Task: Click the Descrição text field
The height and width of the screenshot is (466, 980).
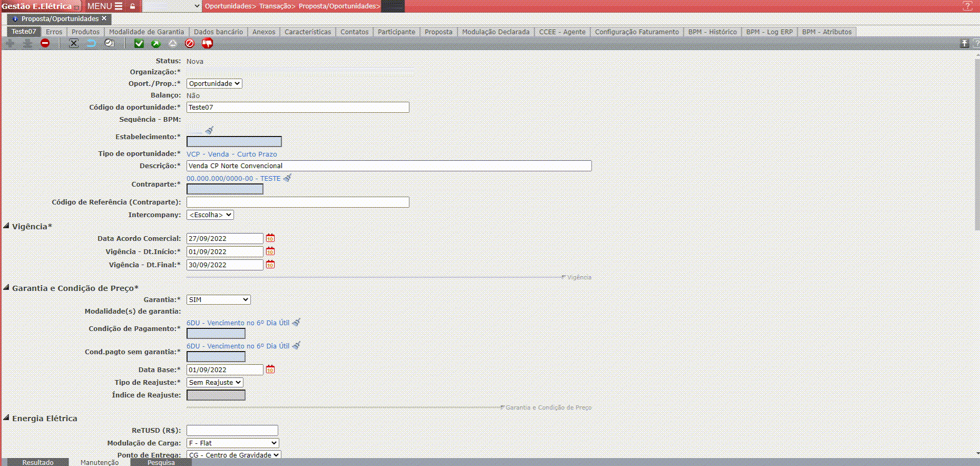Action: pyautogui.click(x=388, y=166)
